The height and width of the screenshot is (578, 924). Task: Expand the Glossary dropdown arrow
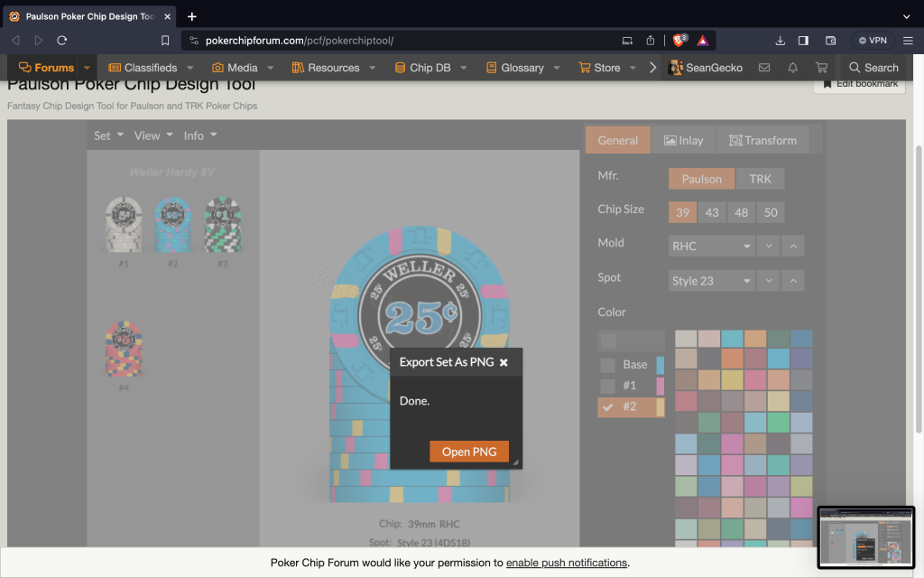557,67
